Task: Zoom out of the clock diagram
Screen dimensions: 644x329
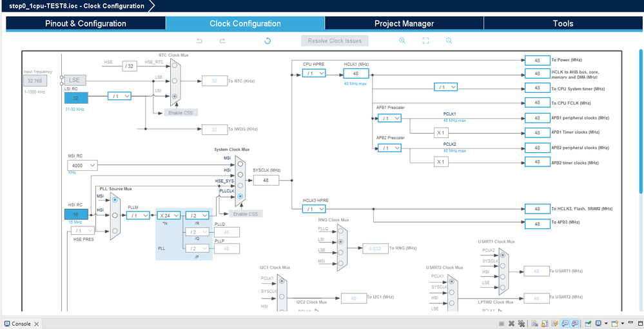Action: point(449,41)
